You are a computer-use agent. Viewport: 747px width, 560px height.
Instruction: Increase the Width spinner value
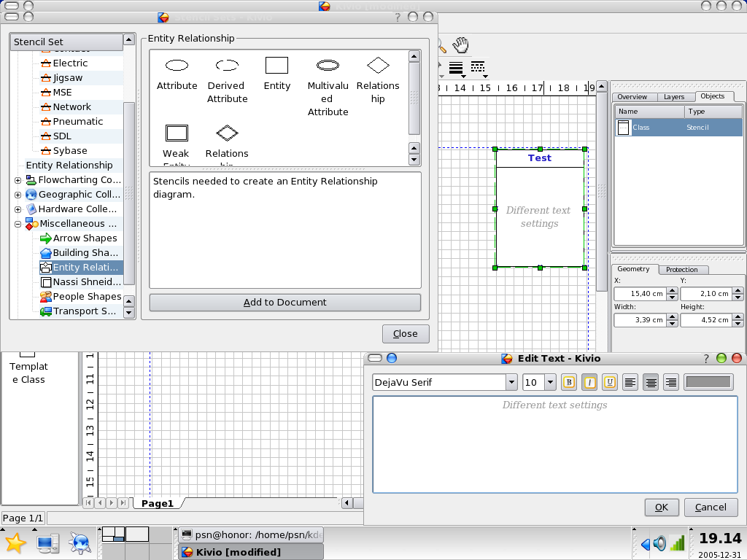tap(672, 316)
